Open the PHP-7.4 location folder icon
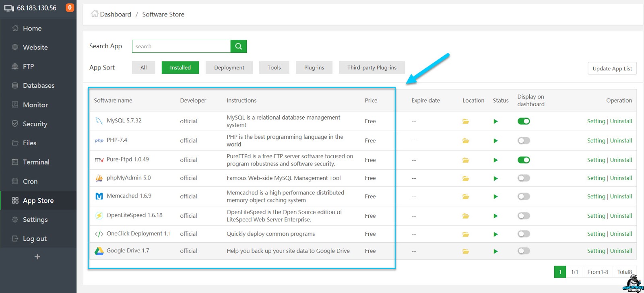The height and width of the screenshot is (293, 644). [x=466, y=140]
